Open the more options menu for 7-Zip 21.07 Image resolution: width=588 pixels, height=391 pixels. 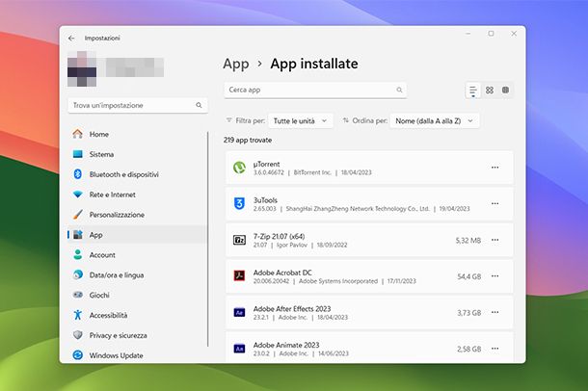tap(495, 240)
